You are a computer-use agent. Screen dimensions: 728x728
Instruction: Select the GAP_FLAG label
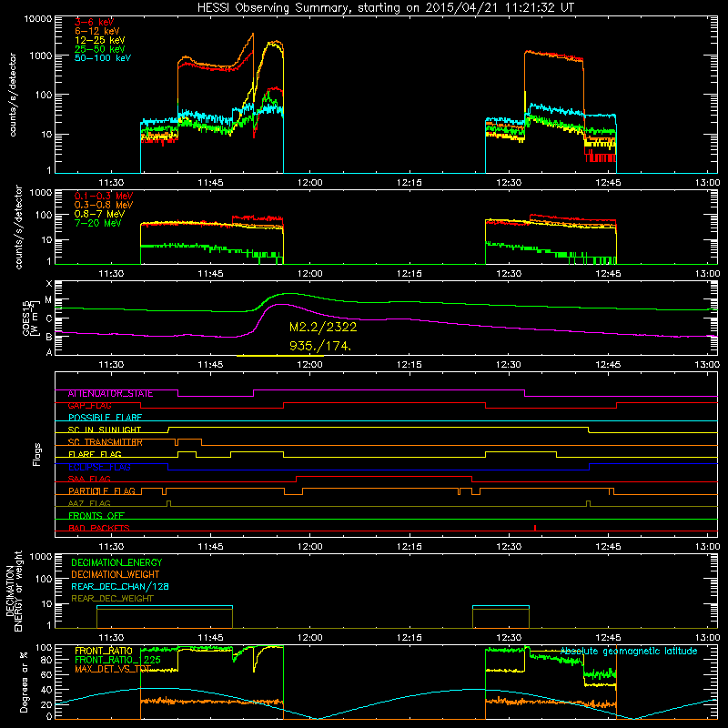coord(89,406)
